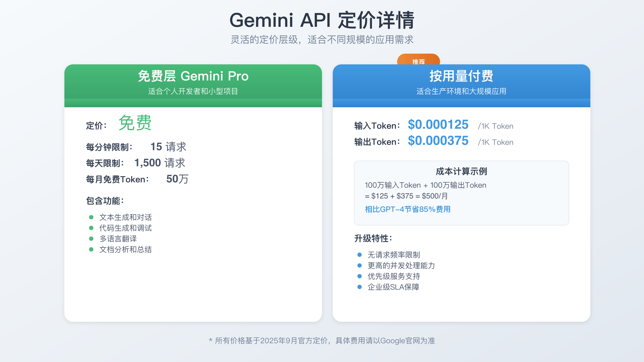Click the 企业级SLA保障 list item
Screen dimensions: 644x362
[x=393, y=287]
